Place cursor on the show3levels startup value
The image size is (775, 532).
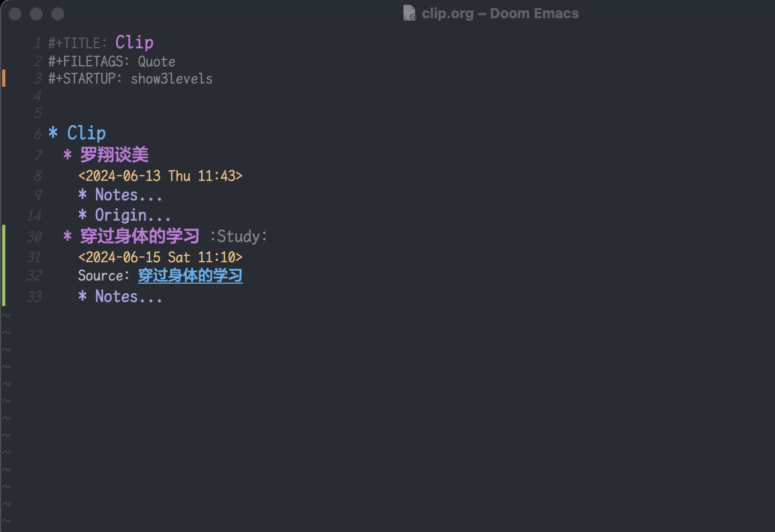click(171, 79)
